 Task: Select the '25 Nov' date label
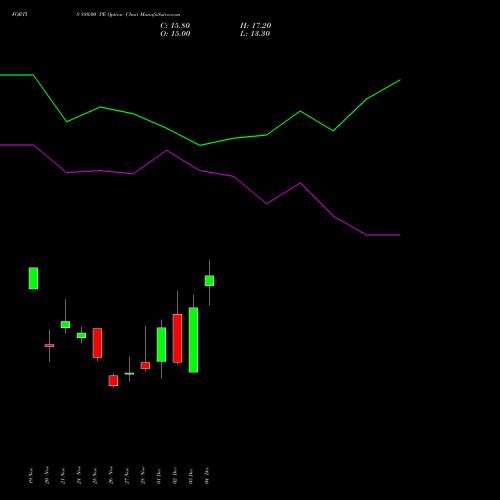click(x=95, y=476)
